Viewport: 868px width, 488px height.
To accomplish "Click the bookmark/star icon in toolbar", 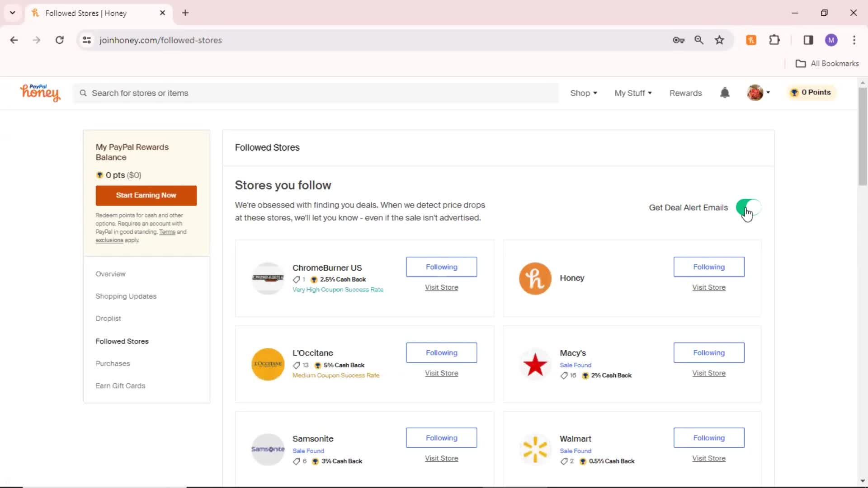I will pos(720,40).
